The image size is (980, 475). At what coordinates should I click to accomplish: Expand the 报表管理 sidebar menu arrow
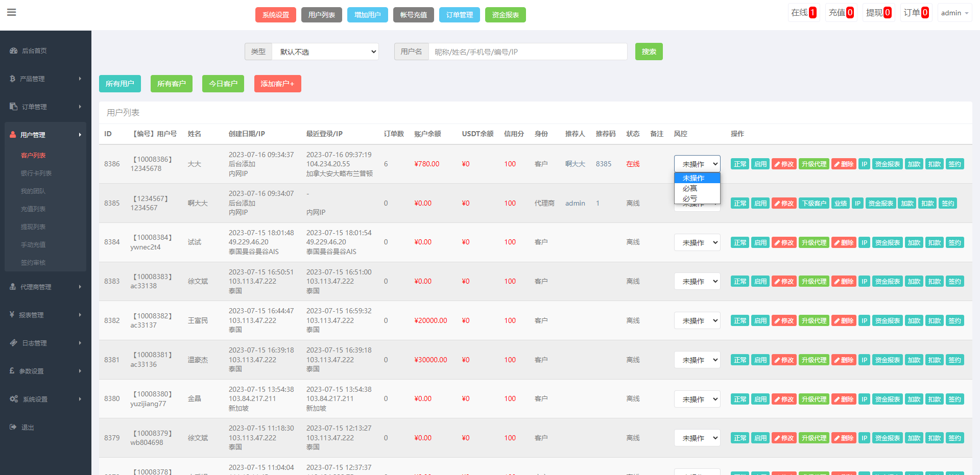click(80, 315)
